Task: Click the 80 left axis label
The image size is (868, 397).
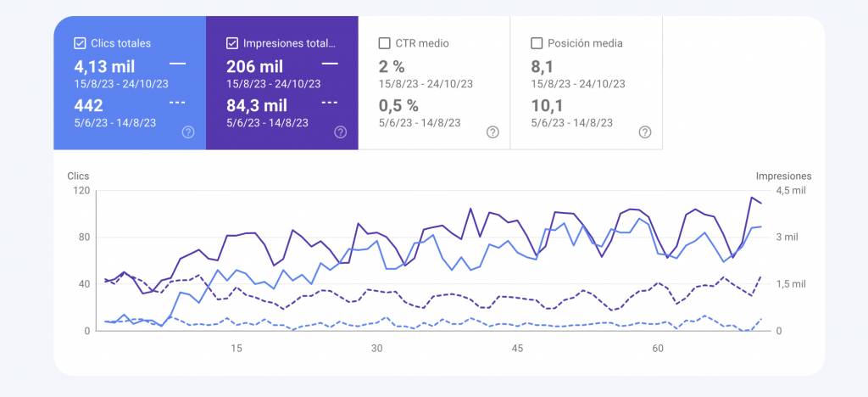Action: [84, 238]
